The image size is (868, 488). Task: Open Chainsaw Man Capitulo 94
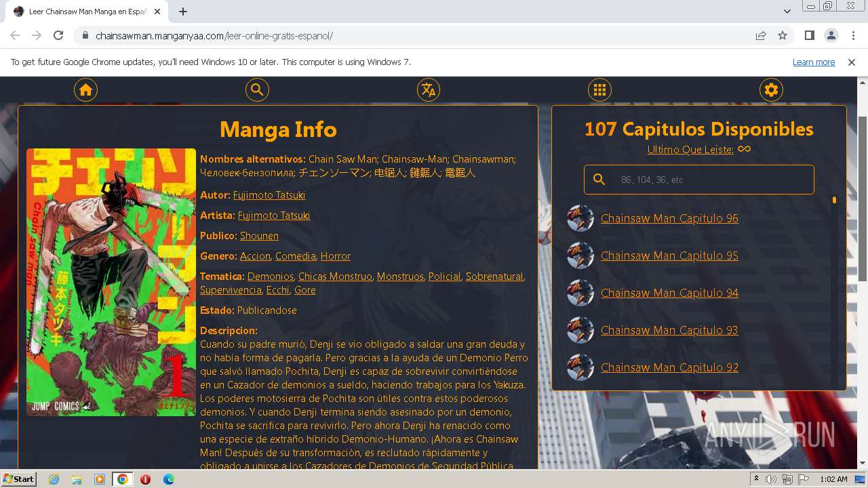click(x=669, y=293)
